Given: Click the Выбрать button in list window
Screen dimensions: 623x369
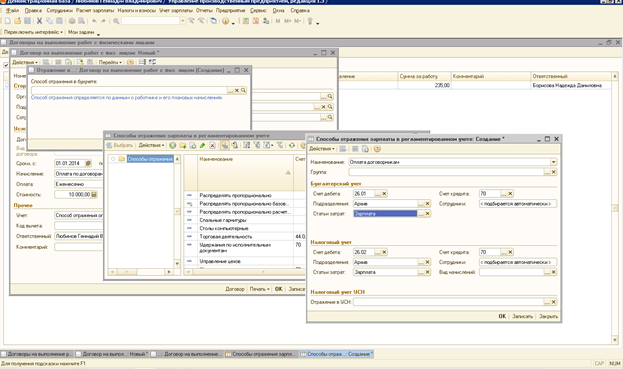Looking at the screenshot, I should click(x=120, y=145).
